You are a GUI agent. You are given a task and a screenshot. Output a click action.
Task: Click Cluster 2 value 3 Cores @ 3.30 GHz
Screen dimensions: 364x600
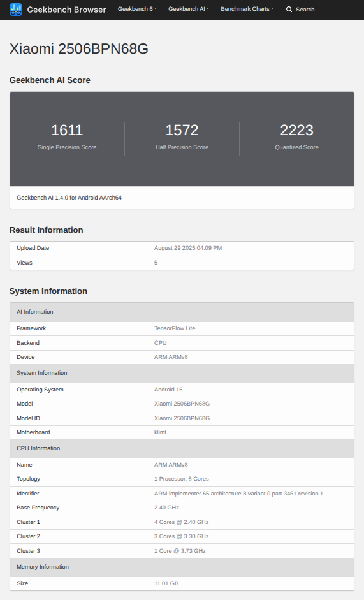[x=181, y=536]
